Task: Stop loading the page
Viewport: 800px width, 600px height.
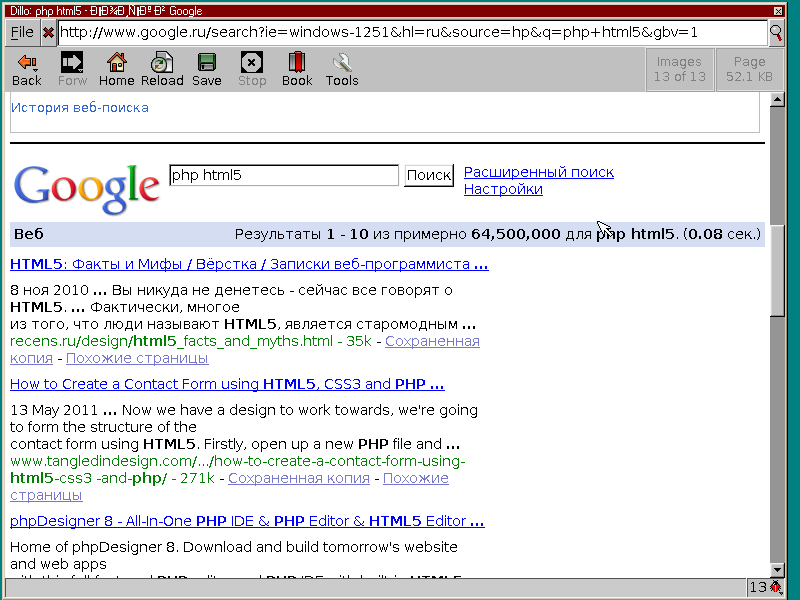Action: coord(252,69)
